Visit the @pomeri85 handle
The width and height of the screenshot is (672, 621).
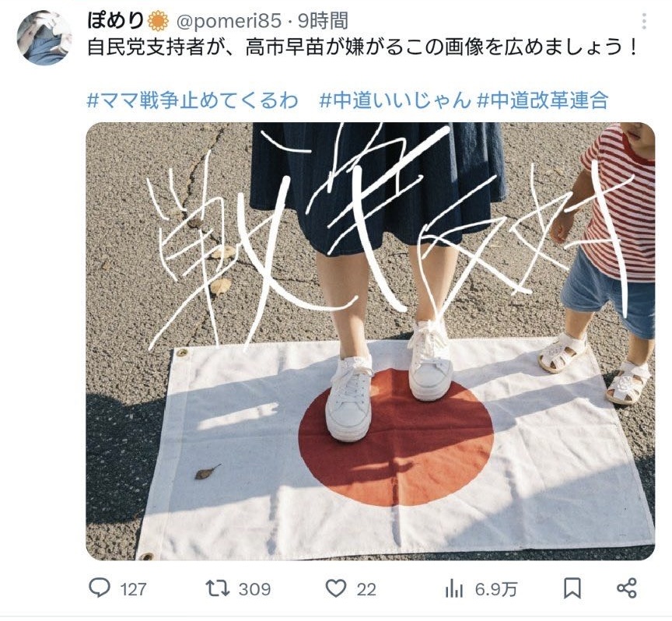coord(229,21)
